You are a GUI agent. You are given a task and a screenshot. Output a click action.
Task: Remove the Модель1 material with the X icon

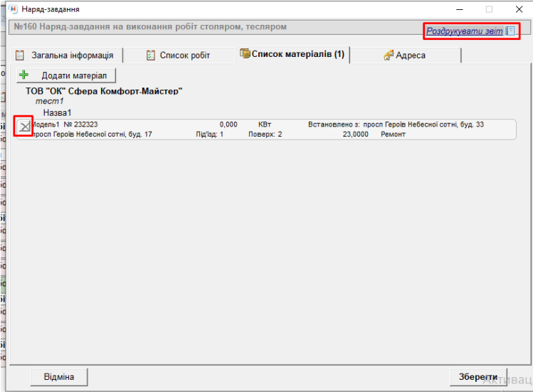point(24,127)
